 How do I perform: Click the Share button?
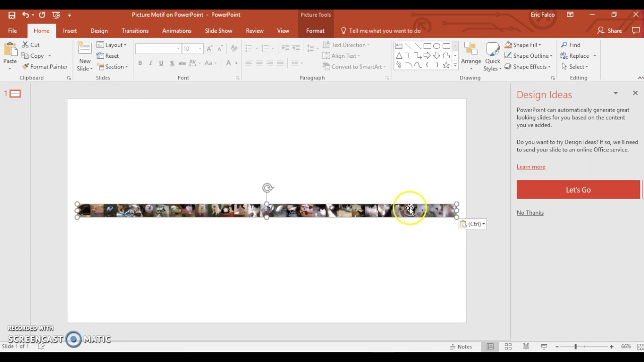tap(609, 31)
